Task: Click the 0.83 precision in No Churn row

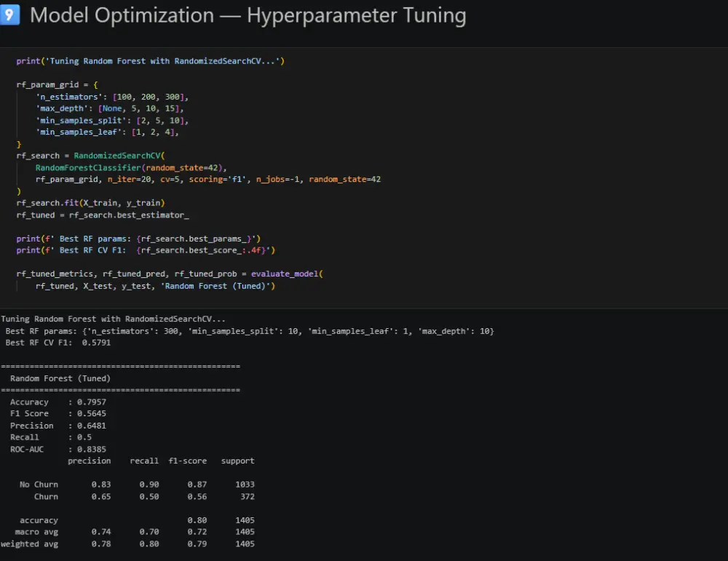Action: (101, 485)
